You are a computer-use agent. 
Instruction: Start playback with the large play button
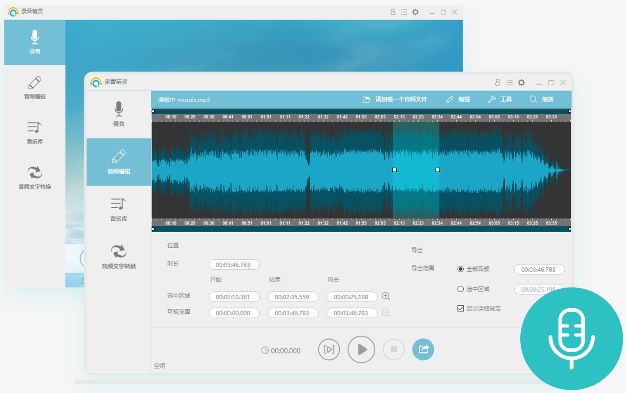tap(361, 349)
